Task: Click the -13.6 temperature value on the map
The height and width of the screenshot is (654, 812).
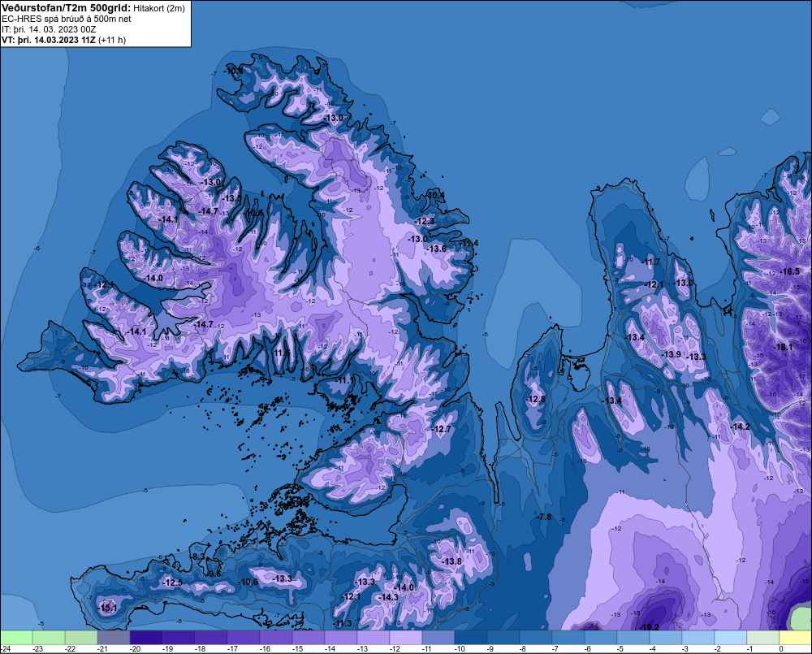Action: [x=437, y=249]
